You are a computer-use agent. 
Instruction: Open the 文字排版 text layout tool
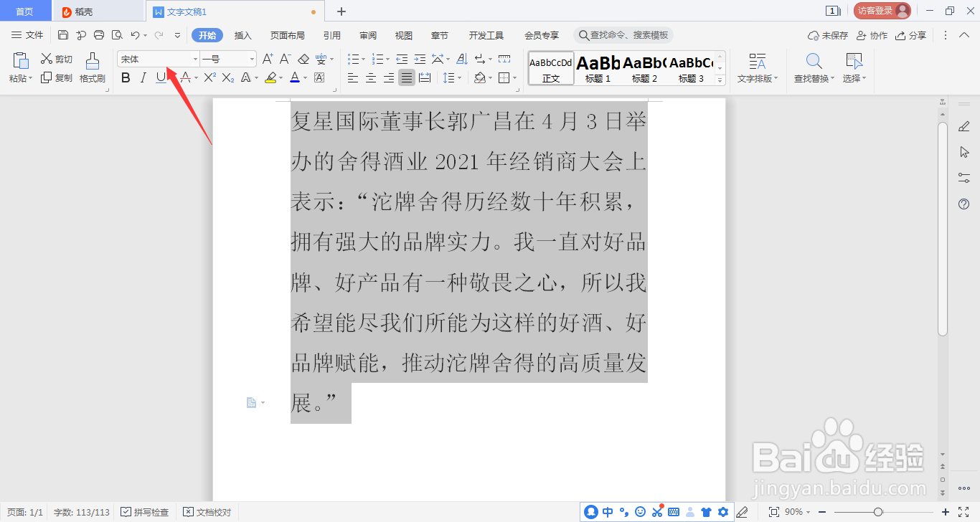click(x=758, y=68)
